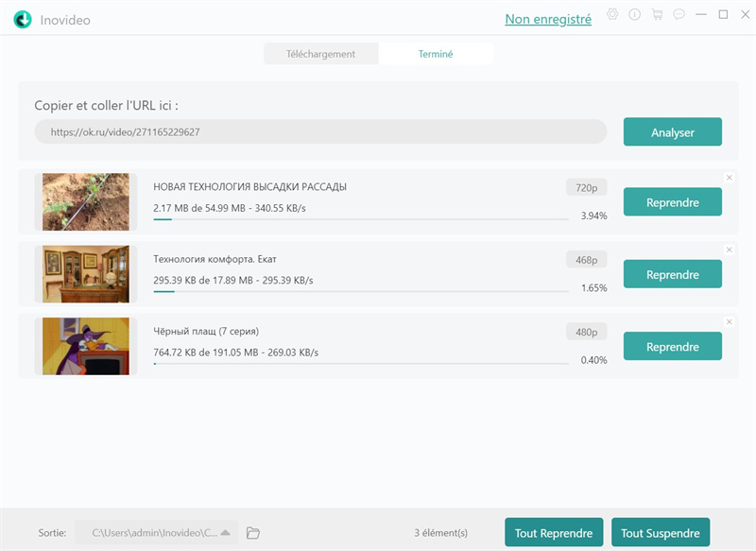This screenshot has height=551, width=756.
Task: Minimize the Inovideo window
Action: click(x=701, y=14)
